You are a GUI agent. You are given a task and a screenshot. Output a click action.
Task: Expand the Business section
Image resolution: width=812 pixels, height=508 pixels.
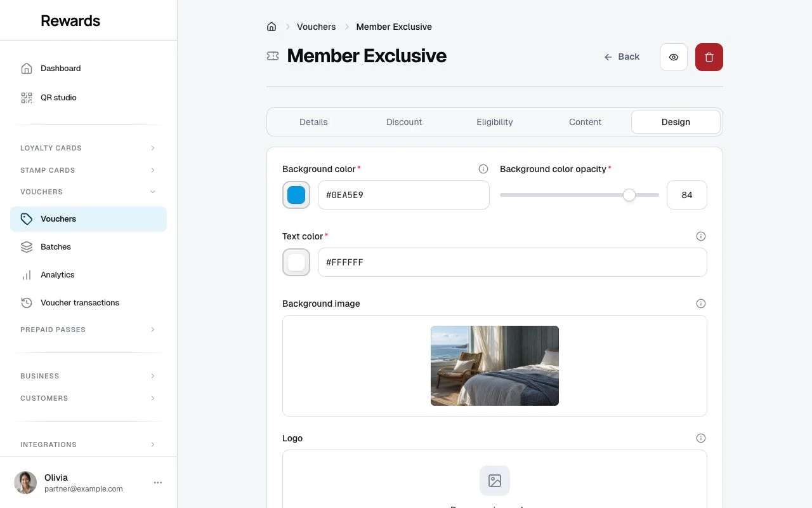click(x=89, y=376)
